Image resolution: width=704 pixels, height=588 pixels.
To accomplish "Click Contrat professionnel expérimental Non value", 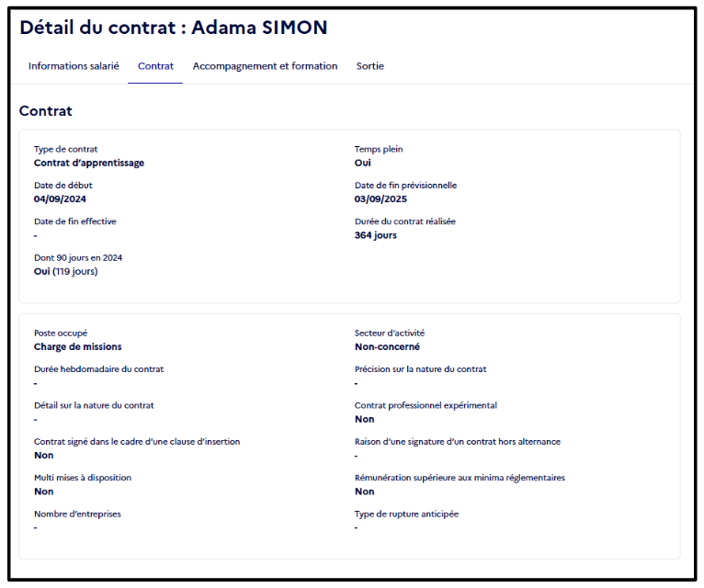I will (364, 419).
